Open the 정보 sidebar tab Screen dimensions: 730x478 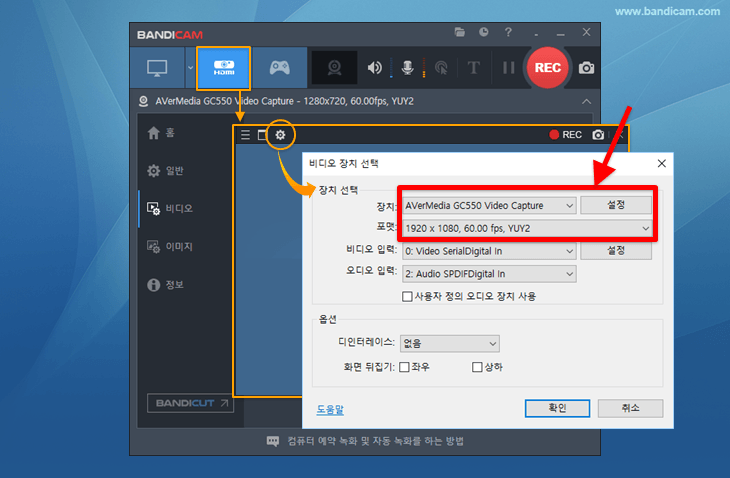[166, 284]
